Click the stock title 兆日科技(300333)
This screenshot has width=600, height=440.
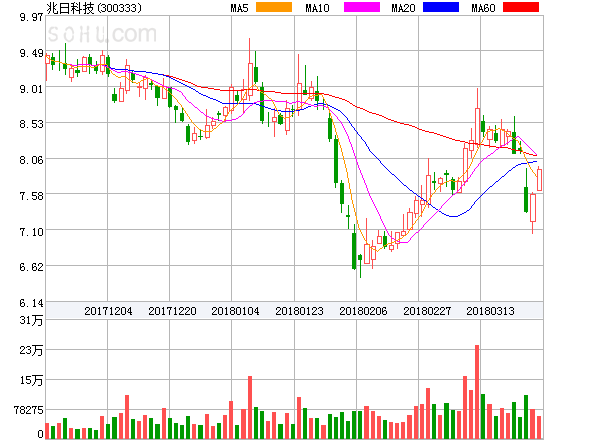pos(94,8)
